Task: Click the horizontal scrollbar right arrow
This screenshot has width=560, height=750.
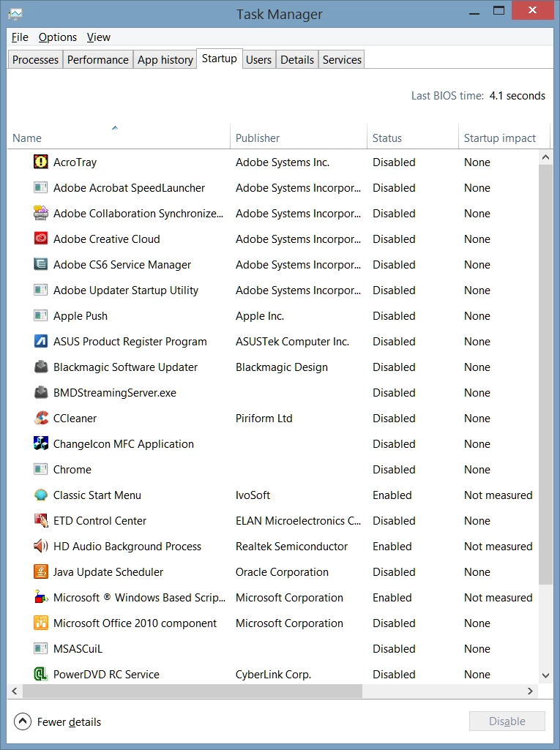Action: (x=530, y=691)
